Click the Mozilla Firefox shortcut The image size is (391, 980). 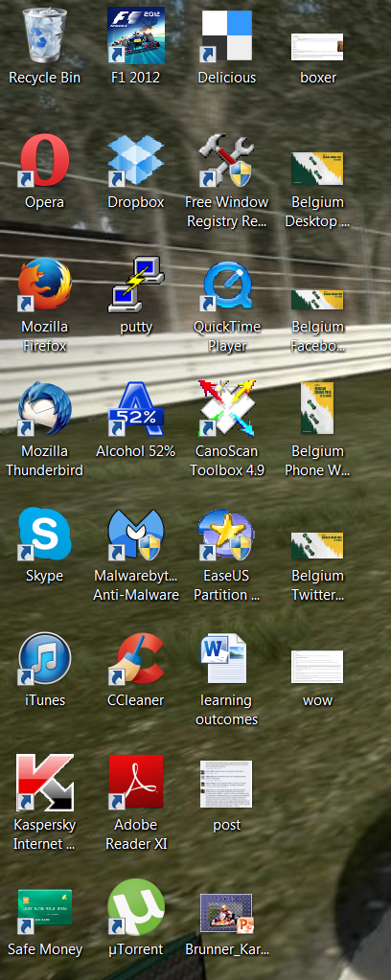tap(44, 285)
